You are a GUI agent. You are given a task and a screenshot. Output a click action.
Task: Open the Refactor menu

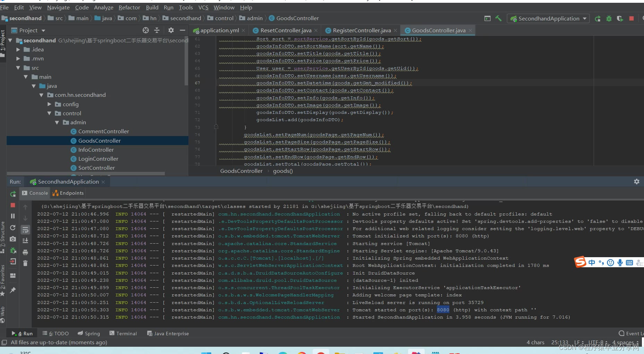[129, 7]
